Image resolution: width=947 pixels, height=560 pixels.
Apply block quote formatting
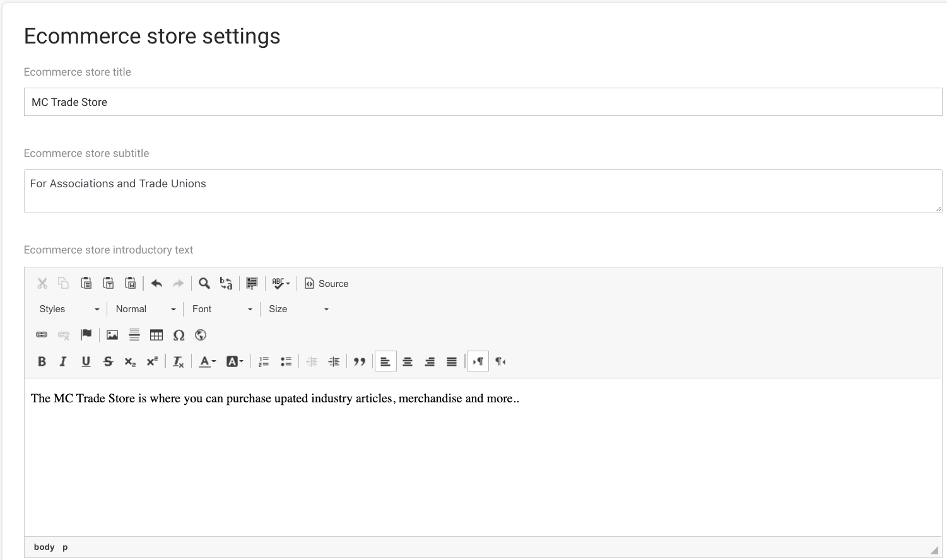coord(360,361)
